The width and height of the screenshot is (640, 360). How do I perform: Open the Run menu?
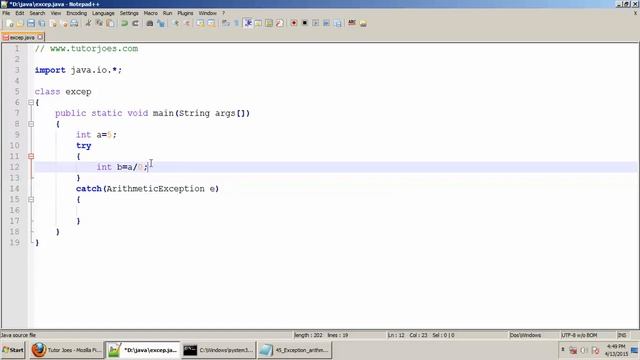[167, 13]
